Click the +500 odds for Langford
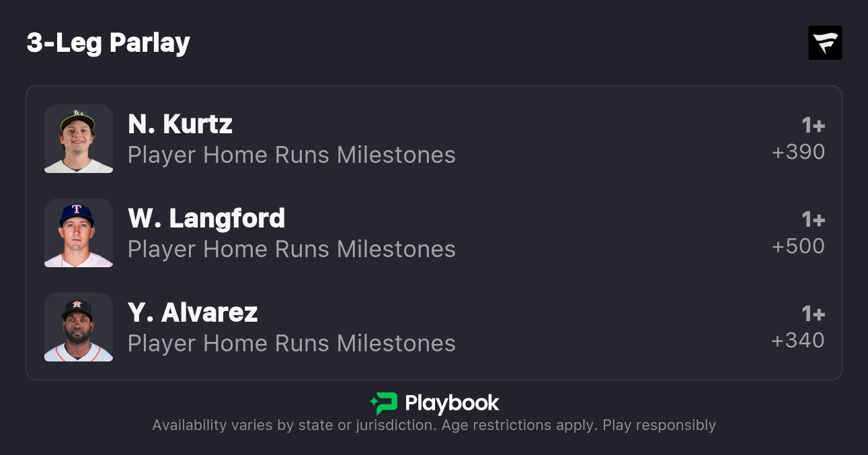The width and height of the screenshot is (868, 455). pyautogui.click(x=798, y=246)
